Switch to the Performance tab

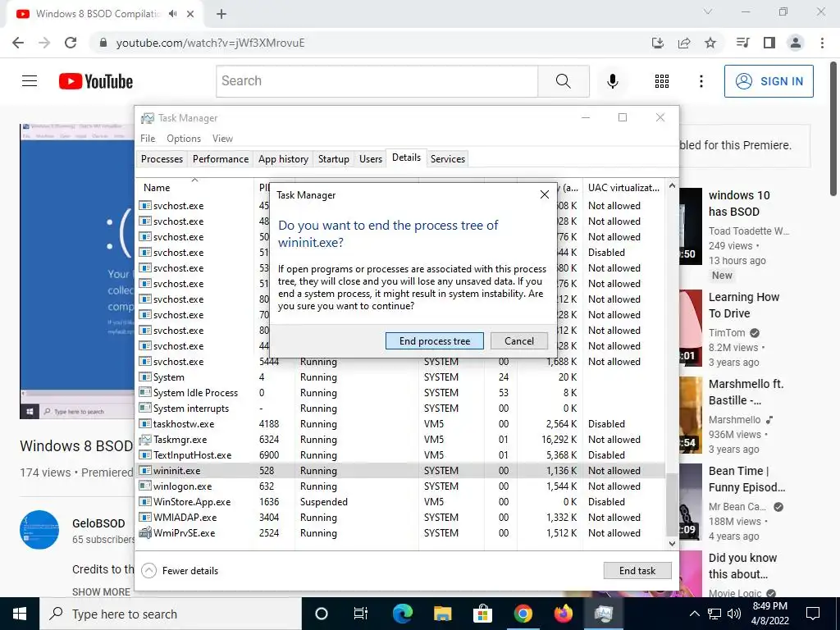click(x=220, y=158)
